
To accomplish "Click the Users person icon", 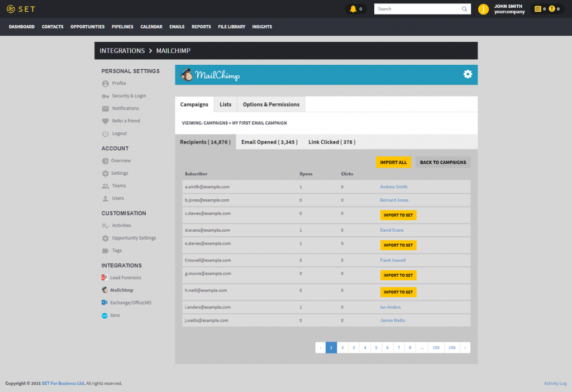I will pos(106,198).
